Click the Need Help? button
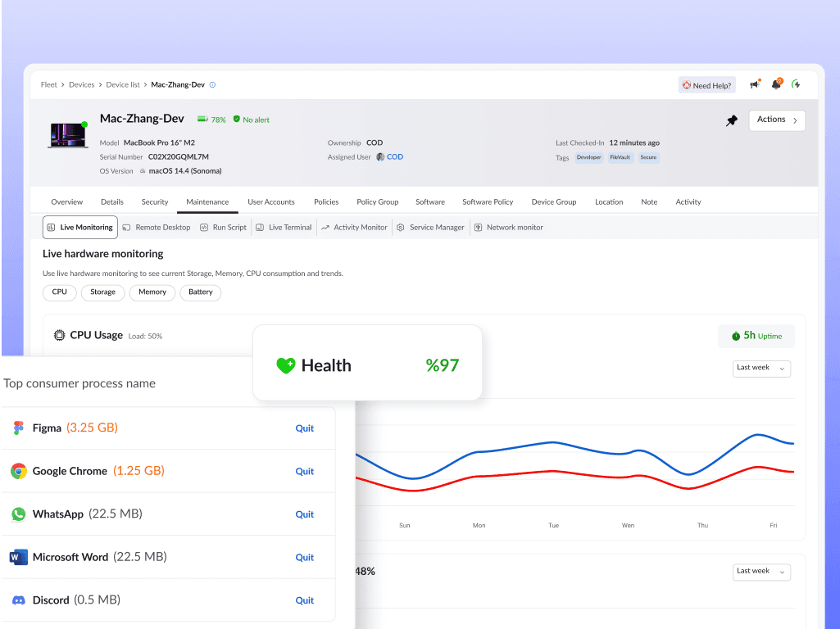840x629 pixels. 706,85
